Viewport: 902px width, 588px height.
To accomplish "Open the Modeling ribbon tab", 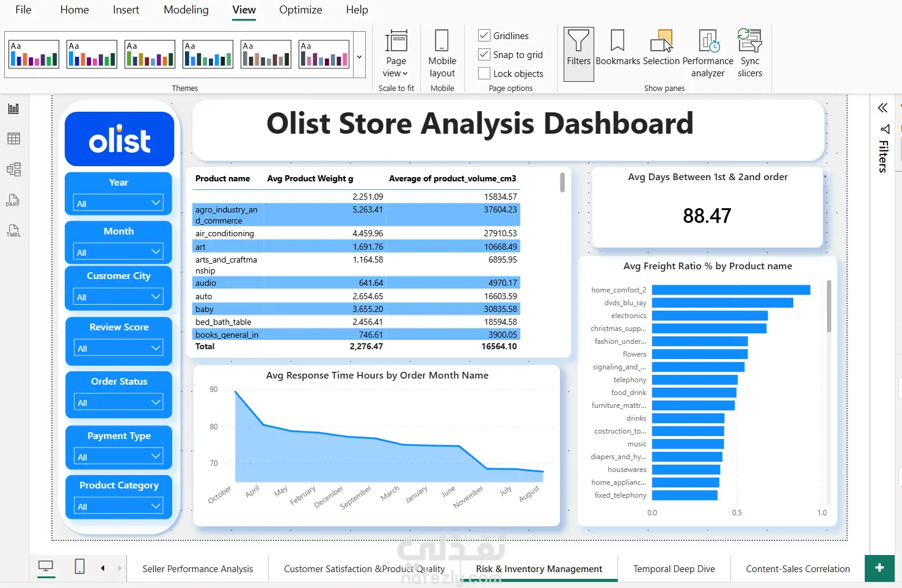I will click(186, 10).
